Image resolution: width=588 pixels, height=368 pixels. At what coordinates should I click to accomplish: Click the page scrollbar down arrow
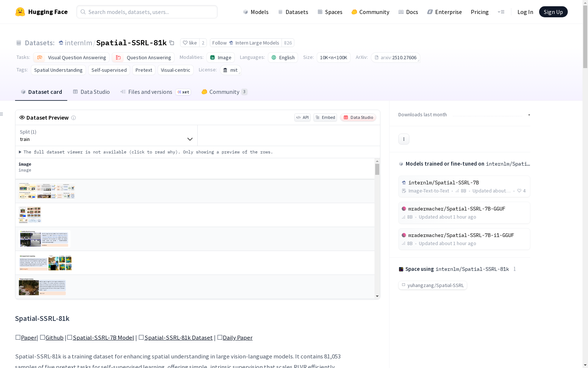585,365
